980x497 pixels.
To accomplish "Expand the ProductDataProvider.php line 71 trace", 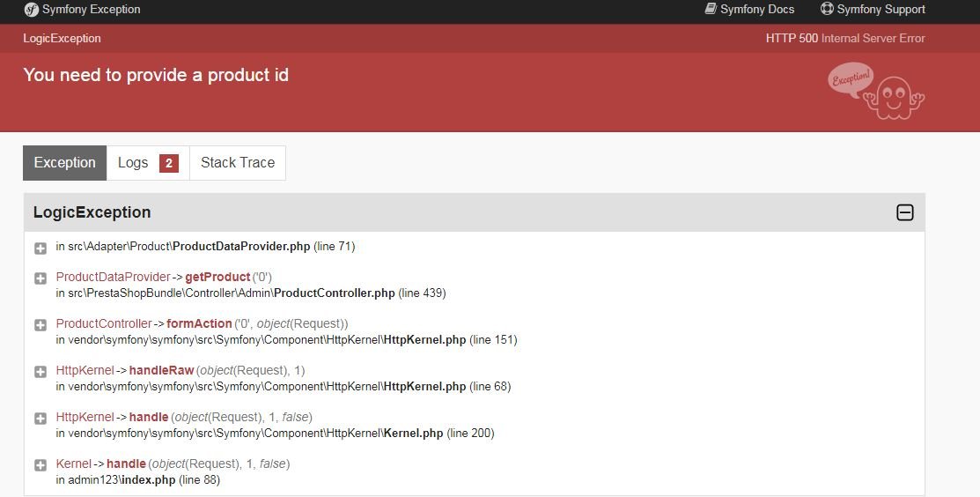I will [41, 248].
